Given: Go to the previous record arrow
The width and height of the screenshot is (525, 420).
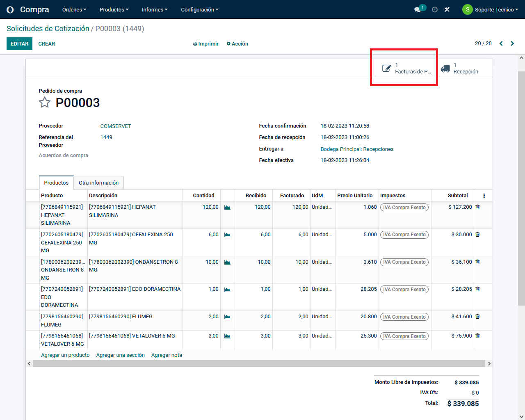Looking at the screenshot, I should tap(501, 43).
